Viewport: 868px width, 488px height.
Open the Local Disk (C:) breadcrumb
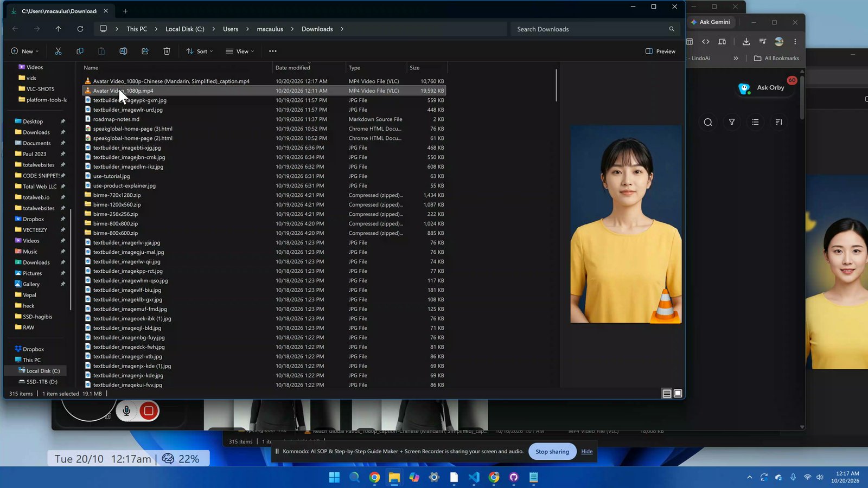point(185,29)
